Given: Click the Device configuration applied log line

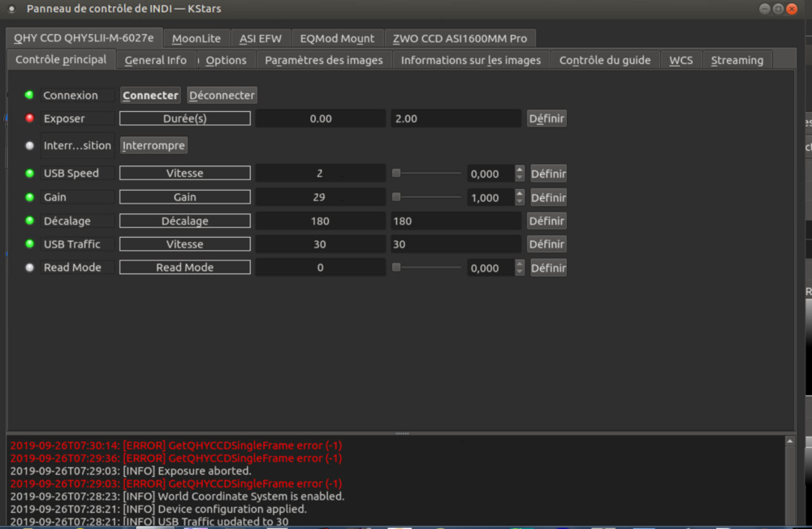Looking at the screenshot, I should tap(158, 509).
